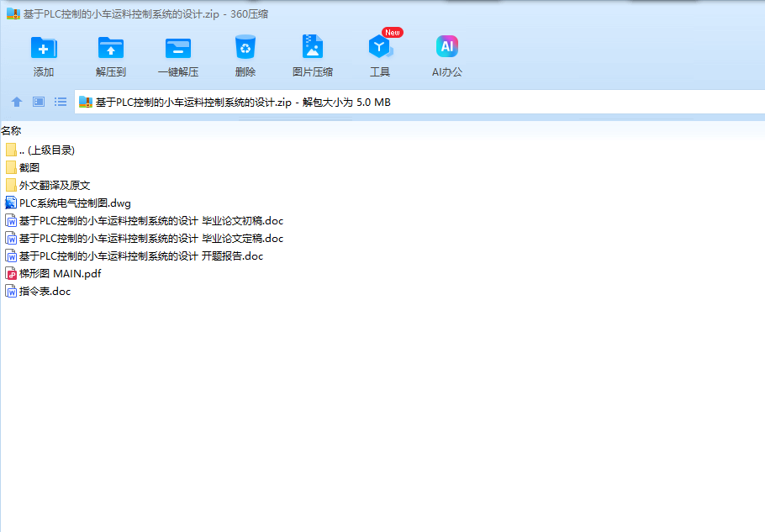The height and width of the screenshot is (532, 765).
Task: Click the 360压缩 title bar app icon
Action: click(x=13, y=13)
